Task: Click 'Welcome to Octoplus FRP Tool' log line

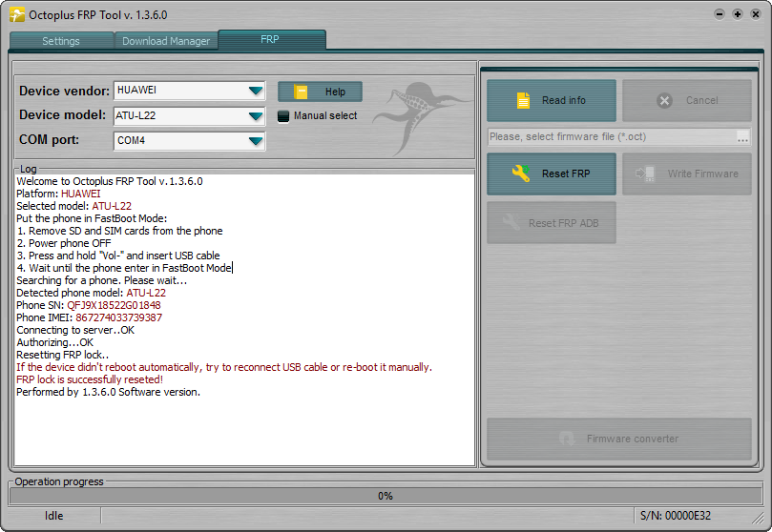Action: coord(110,181)
